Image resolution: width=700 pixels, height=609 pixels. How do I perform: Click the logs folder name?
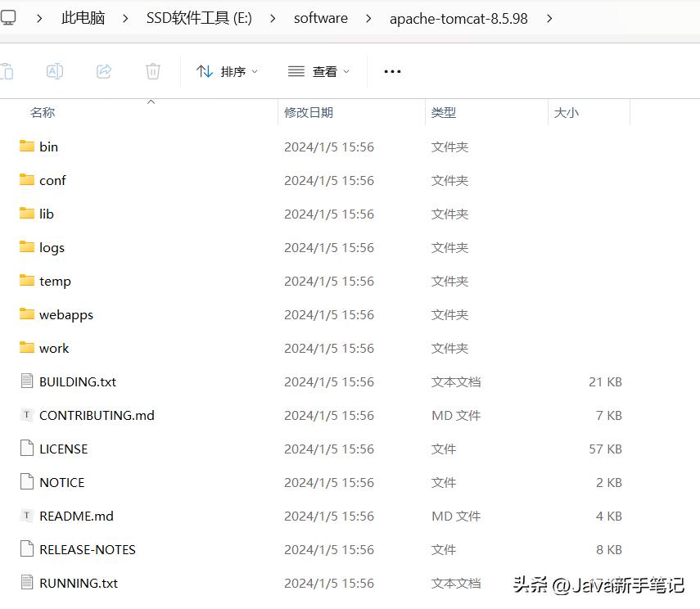[x=52, y=248]
